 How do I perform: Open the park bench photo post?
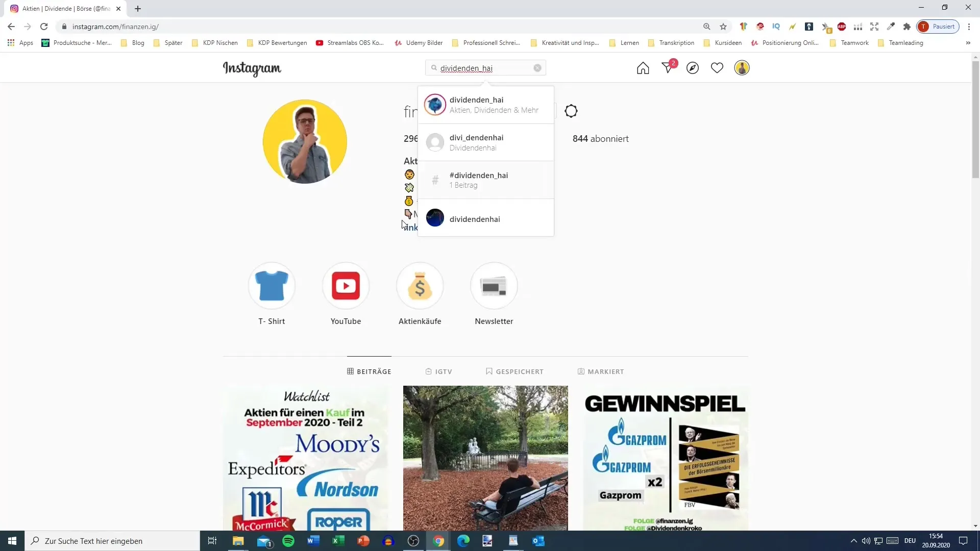[485, 458]
